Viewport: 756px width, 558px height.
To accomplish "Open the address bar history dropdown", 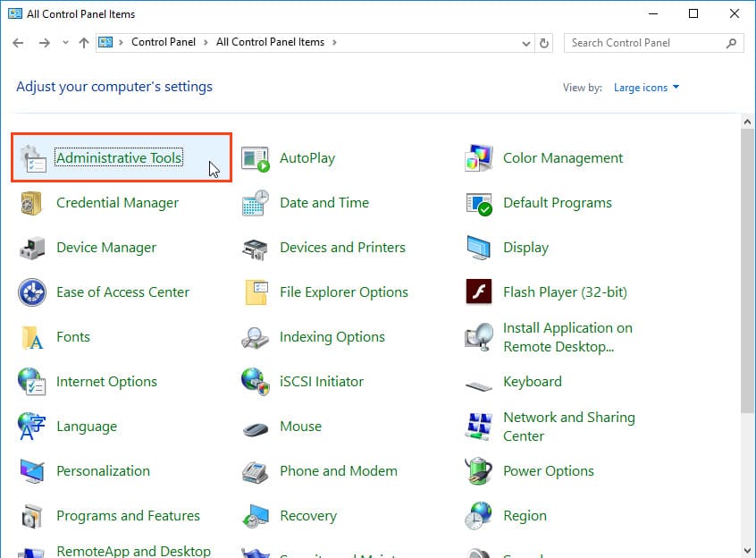I will 526,43.
